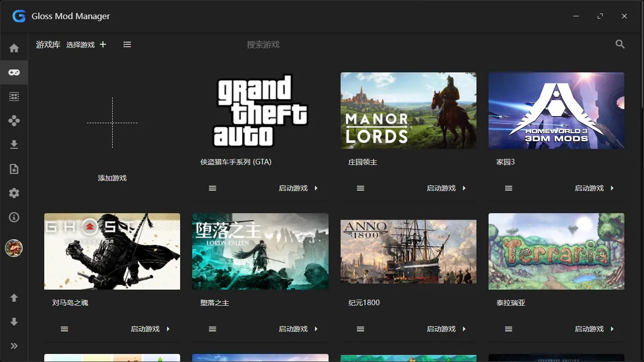
Task: Click 添加游戏 to add a new game
Action: [x=112, y=177]
